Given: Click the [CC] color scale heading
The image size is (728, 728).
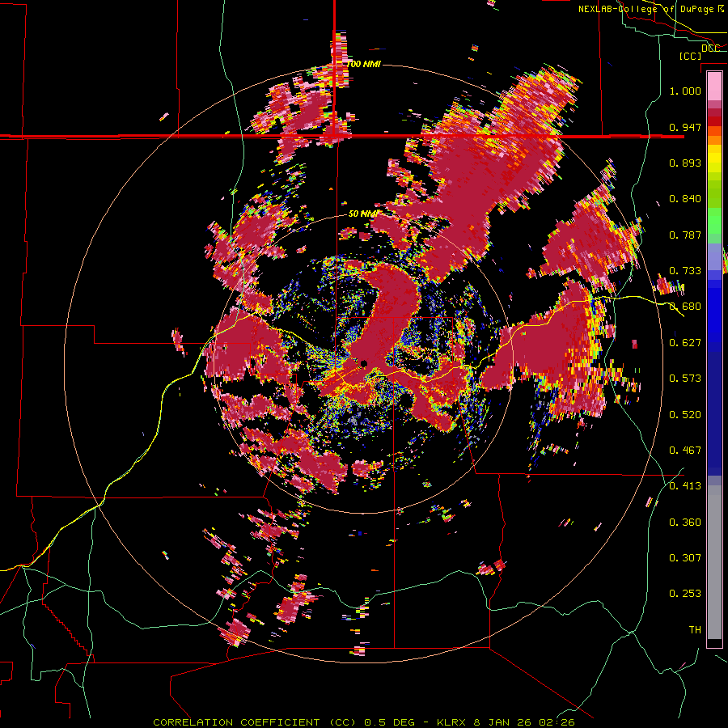Looking at the screenshot, I should point(690,56).
